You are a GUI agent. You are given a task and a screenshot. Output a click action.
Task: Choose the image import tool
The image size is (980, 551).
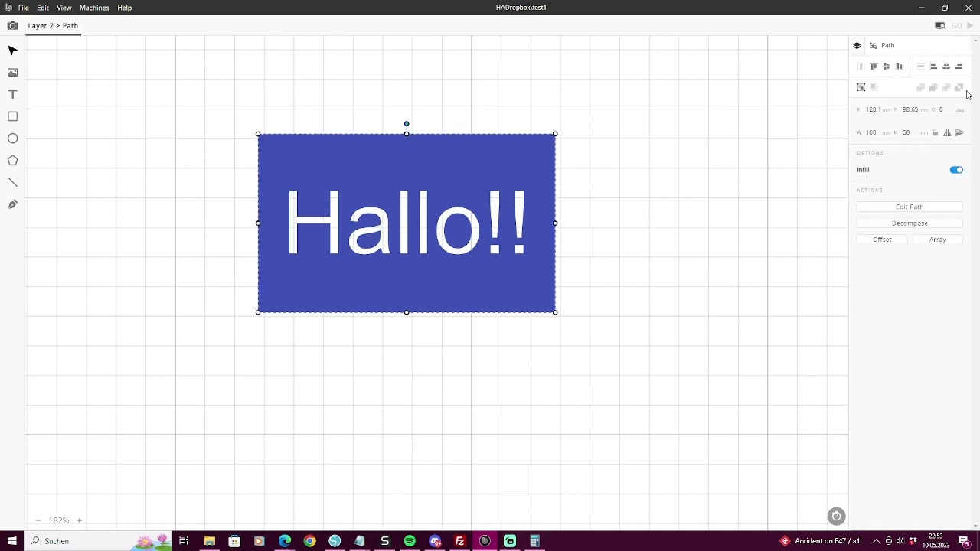point(12,73)
